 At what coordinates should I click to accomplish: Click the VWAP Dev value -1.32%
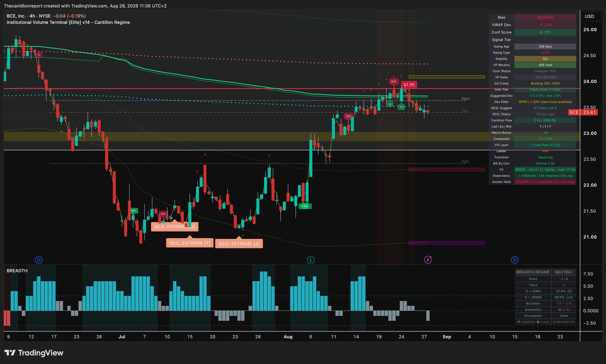coord(545,25)
